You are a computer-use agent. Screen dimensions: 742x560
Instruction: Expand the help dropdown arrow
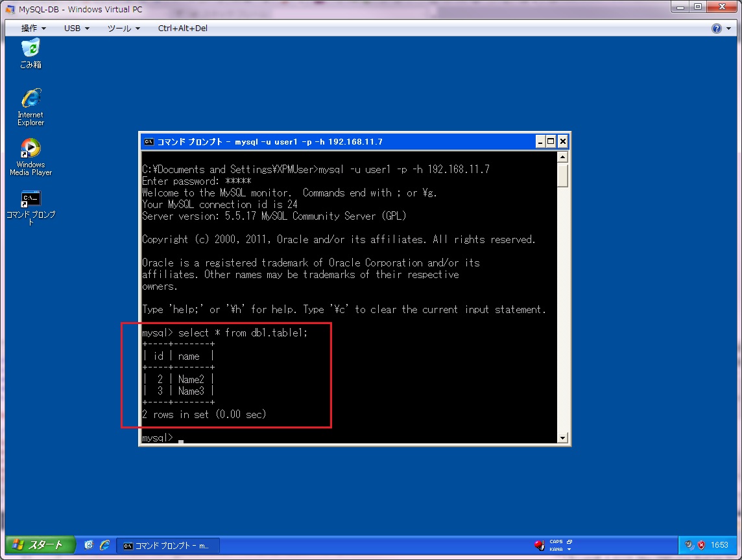point(729,29)
